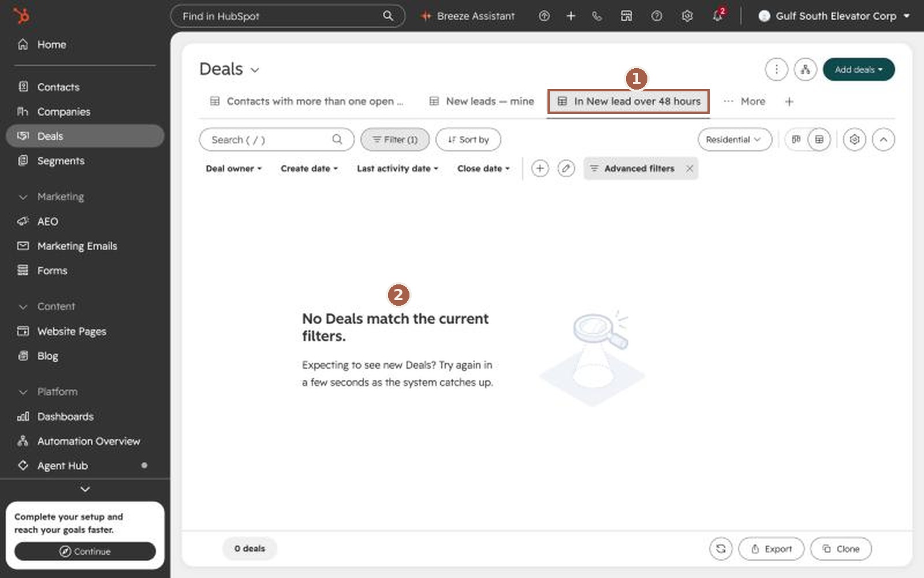
Task: Open Companies in sidebar
Action: pyautogui.click(x=85, y=112)
